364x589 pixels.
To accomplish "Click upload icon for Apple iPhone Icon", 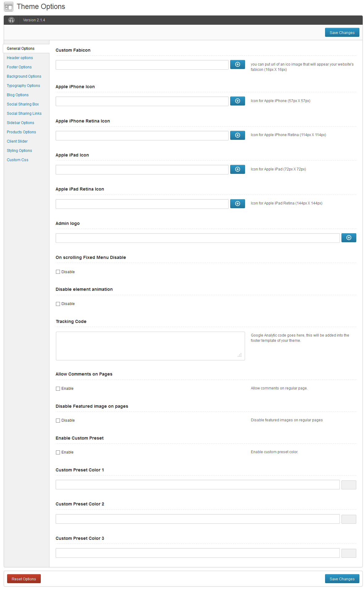I will point(237,101).
